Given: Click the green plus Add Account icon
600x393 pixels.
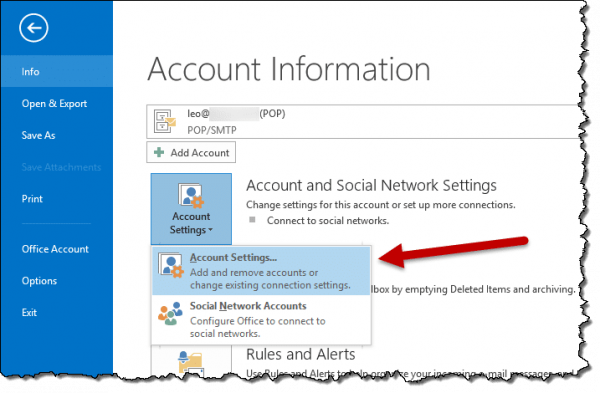Looking at the screenshot, I should (159, 152).
